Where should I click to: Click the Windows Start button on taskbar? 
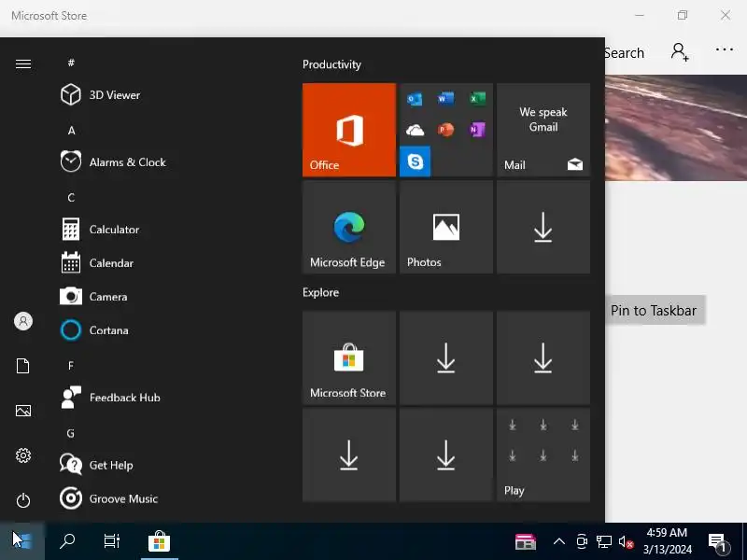[x=21, y=541]
